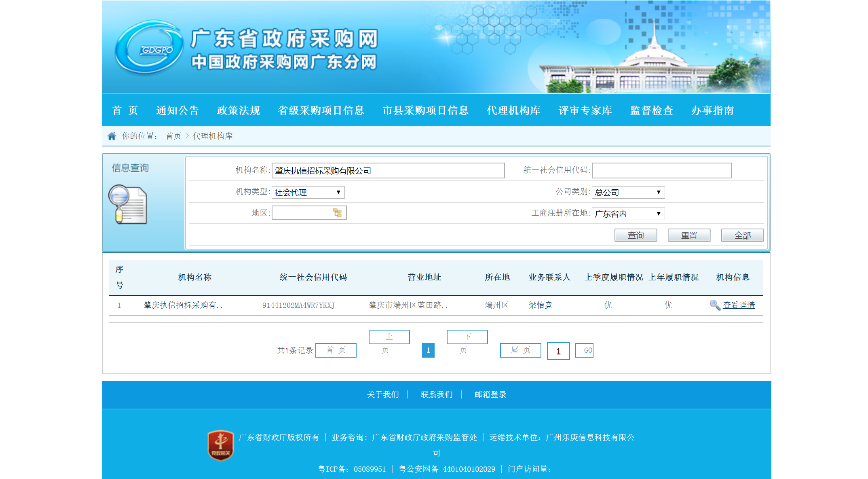Click the GO page jump button

pyautogui.click(x=584, y=350)
